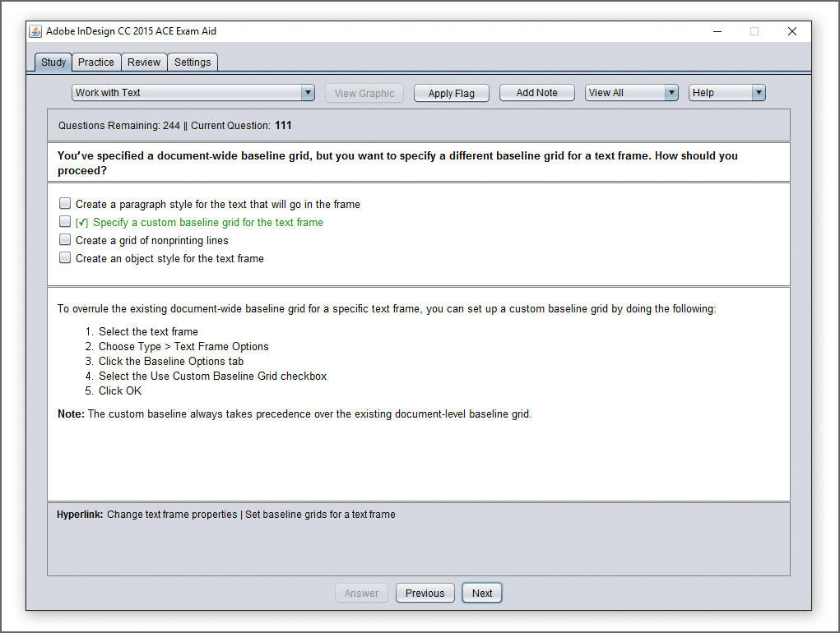Viewport: 840px width, 633px height.
Task: Check 'Create a grid of nonprinting lines'
Action: pyautogui.click(x=65, y=240)
